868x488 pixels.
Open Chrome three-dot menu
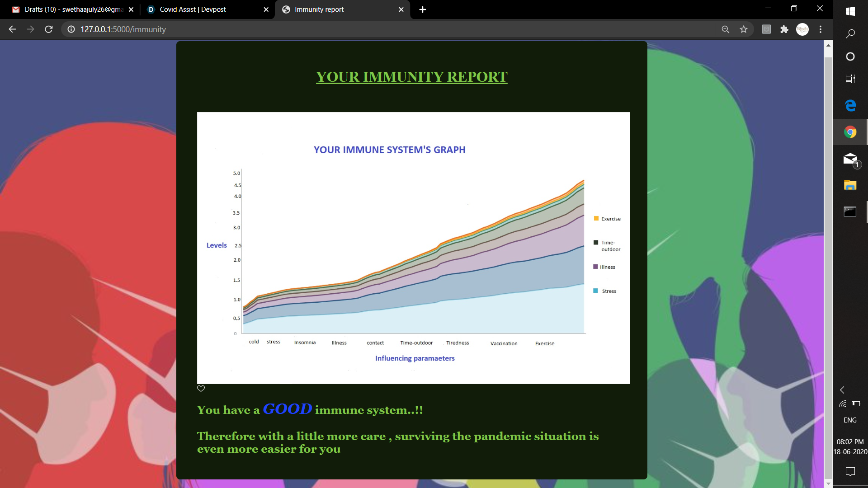coord(821,29)
